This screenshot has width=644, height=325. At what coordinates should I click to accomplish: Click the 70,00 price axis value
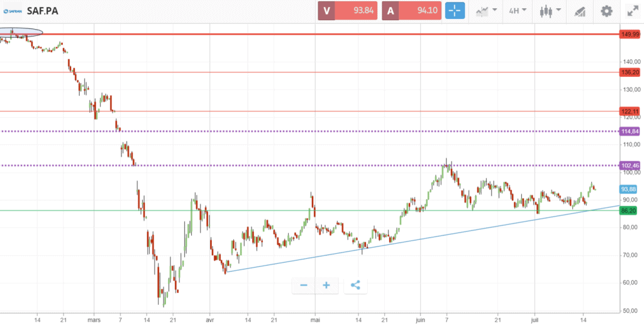click(x=631, y=256)
